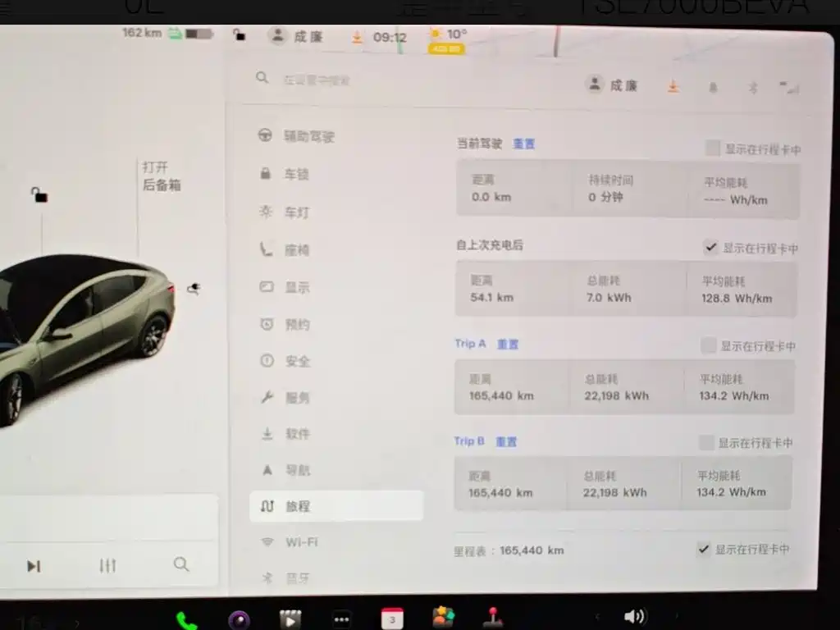The width and height of the screenshot is (840, 630).
Task: Select the 车锁 (Locks) settings tab
Action: click(294, 173)
